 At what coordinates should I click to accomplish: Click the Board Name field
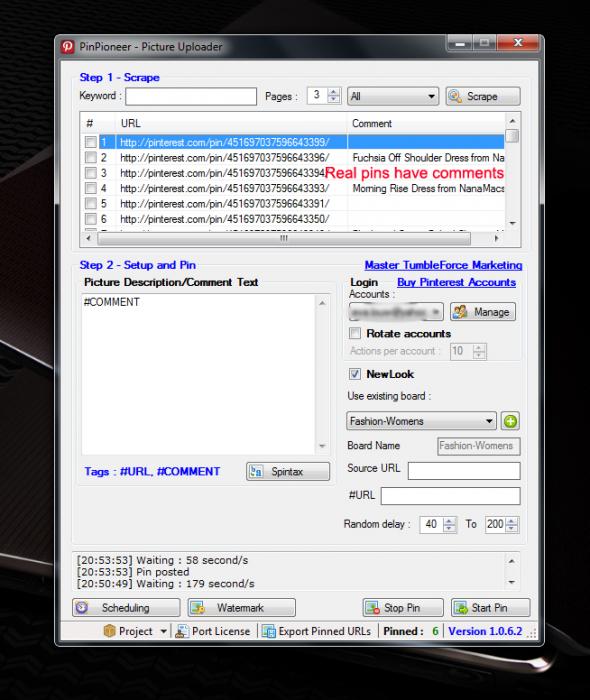[479, 446]
